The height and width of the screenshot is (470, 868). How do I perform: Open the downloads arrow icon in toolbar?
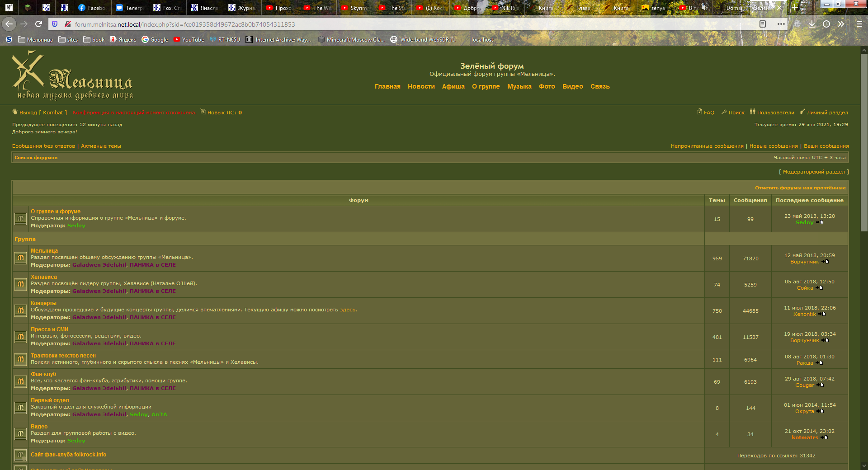[x=812, y=24]
